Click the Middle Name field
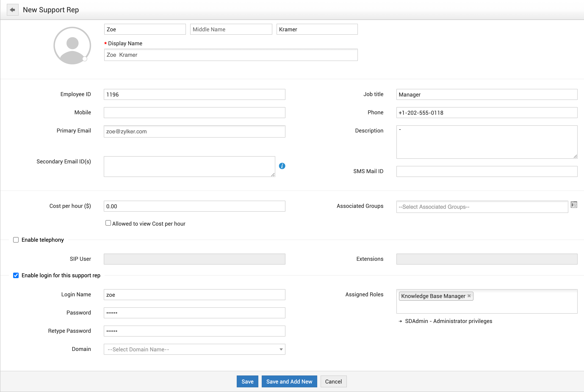 coord(231,29)
